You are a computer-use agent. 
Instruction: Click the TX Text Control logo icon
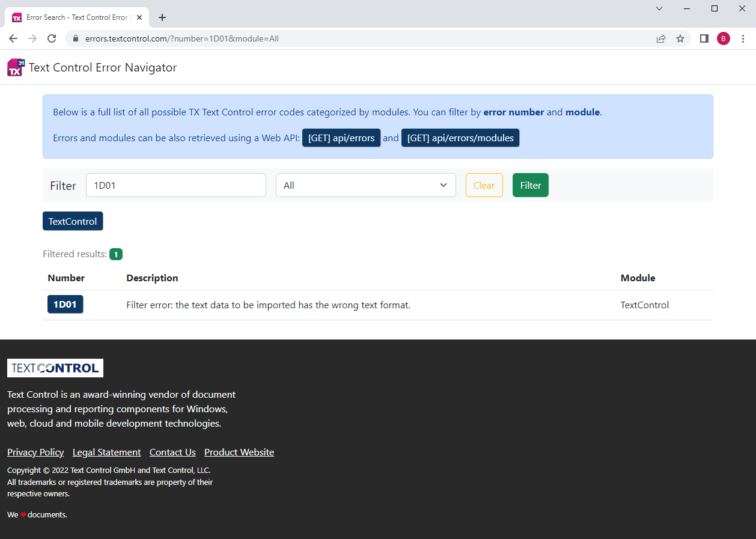pos(16,67)
